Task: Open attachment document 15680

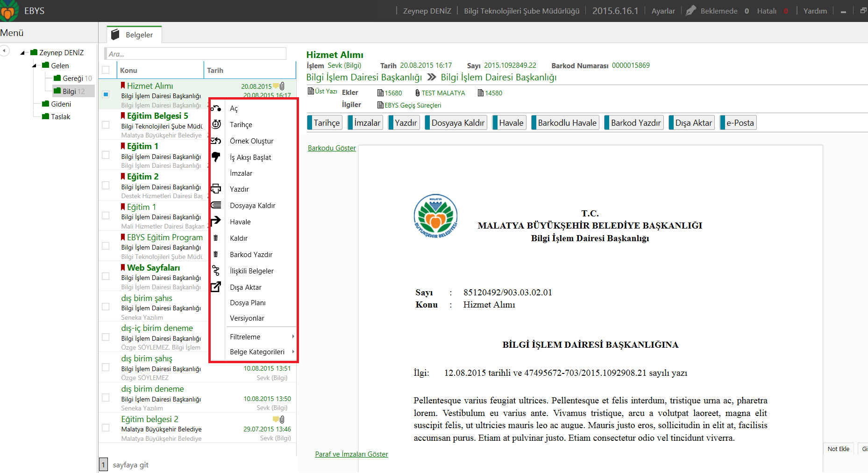Action: [390, 93]
